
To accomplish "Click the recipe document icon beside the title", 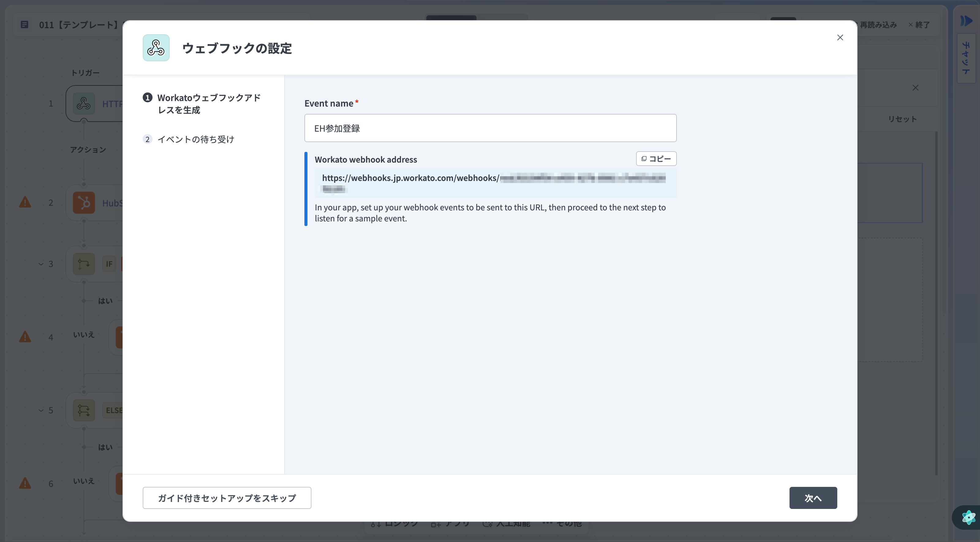I will pos(24,25).
